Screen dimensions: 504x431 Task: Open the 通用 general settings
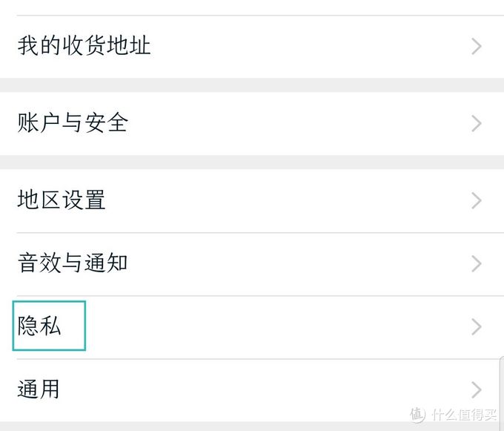tap(39, 389)
